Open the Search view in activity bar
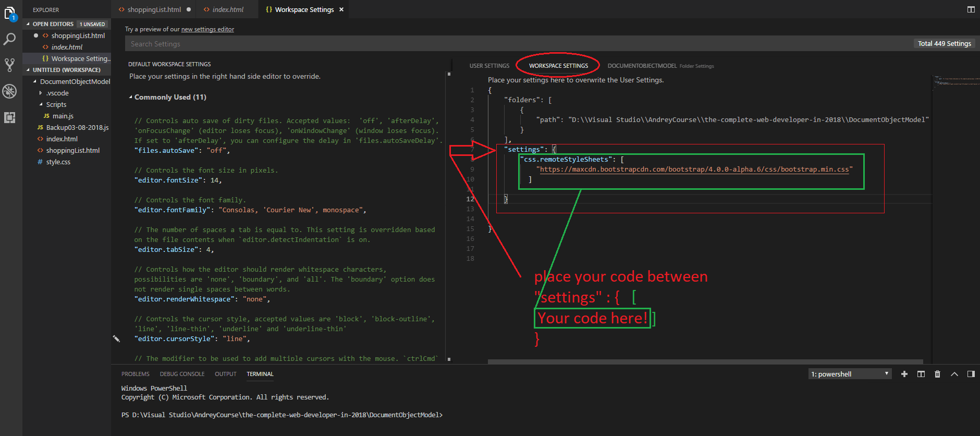This screenshot has width=980, height=436. (x=10, y=39)
